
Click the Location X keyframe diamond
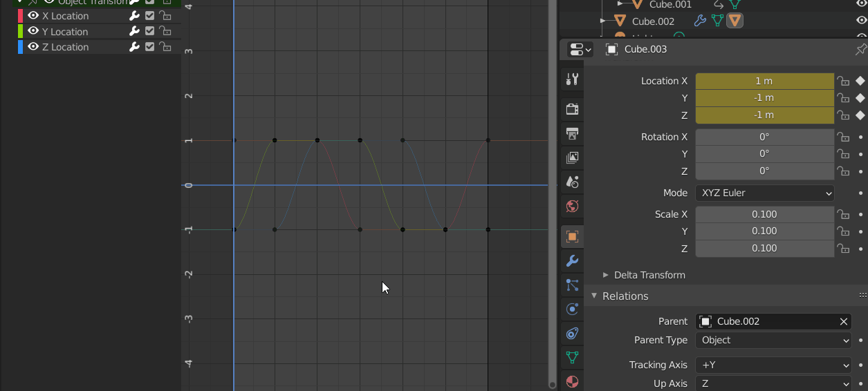tap(860, 81)
